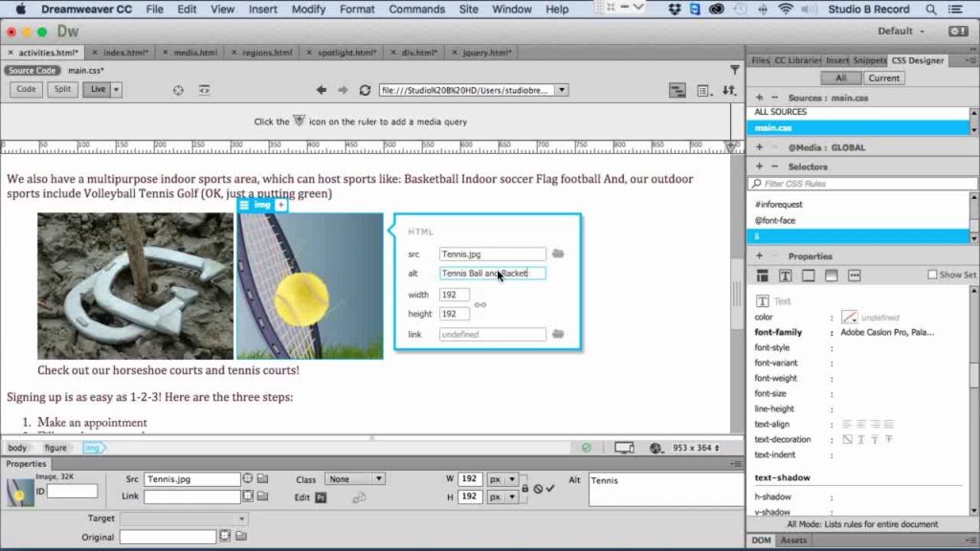Click the filter icon above the ruler
This screenshot has width=980, height=551.
pyautogui.click(x=735, y=70)
